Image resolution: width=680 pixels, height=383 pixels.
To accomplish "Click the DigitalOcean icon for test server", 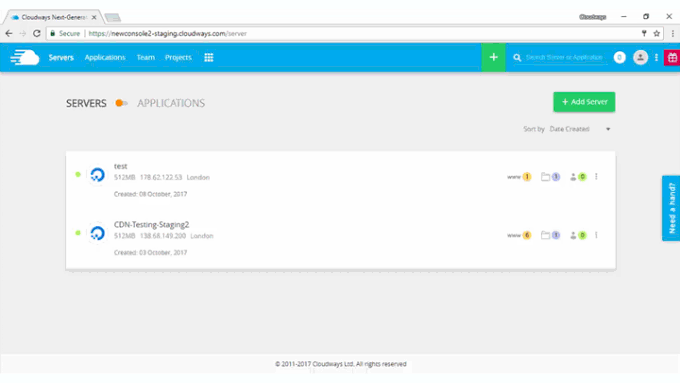I will (98, 175).
